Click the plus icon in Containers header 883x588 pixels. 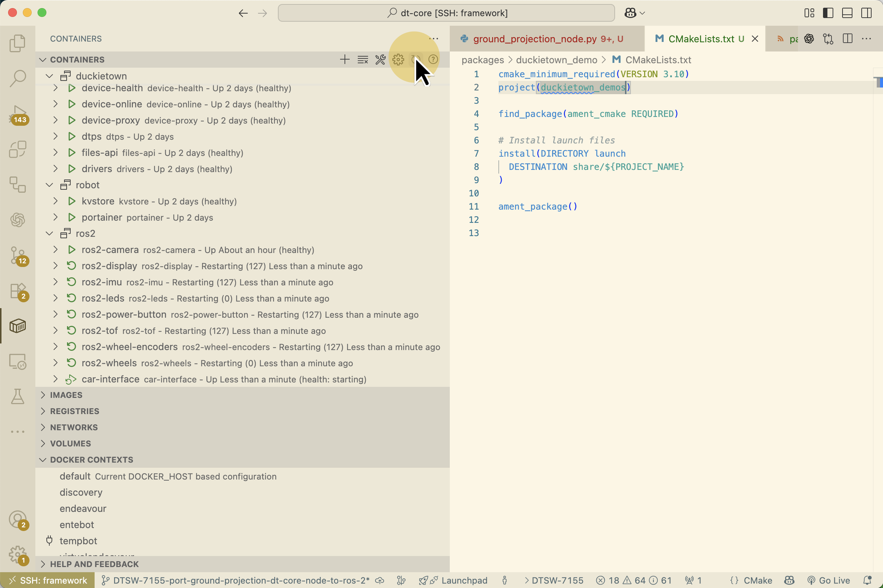[x=344, y=60]
